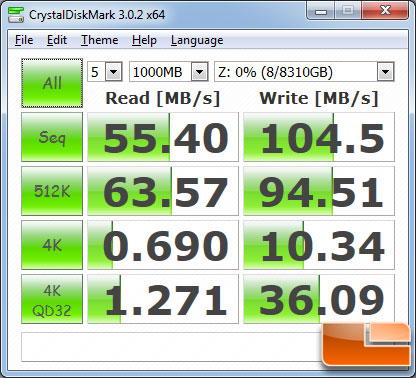Open the Help menu

pos(144,40)
